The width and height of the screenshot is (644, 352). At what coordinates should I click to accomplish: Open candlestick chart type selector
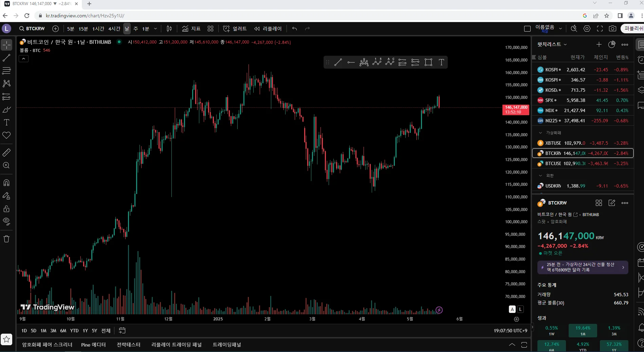[x=169, y=29]
